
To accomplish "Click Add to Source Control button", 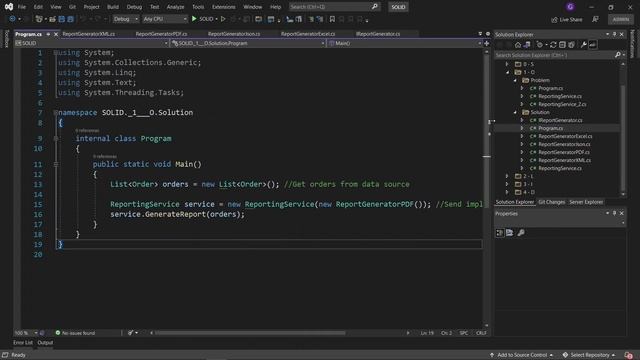I will [522, 355].
